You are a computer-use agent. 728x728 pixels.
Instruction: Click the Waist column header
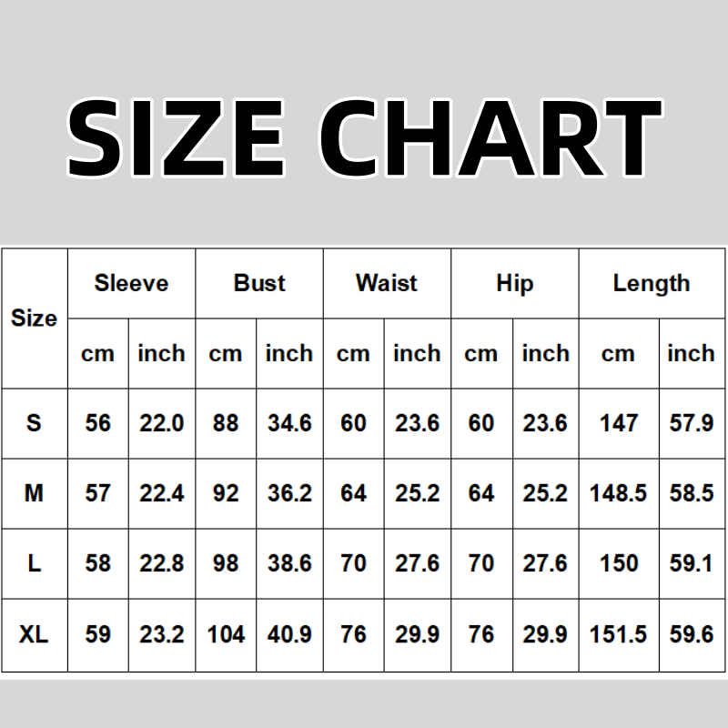(387, 283)
